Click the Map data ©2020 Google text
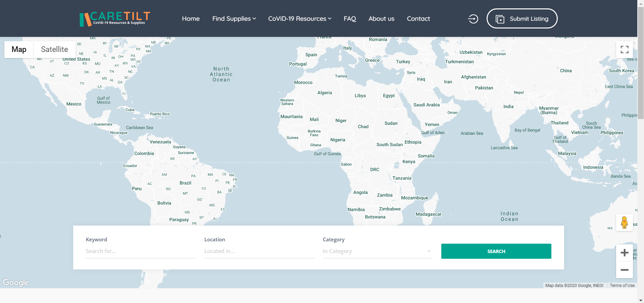 click(x=574, y=286)
